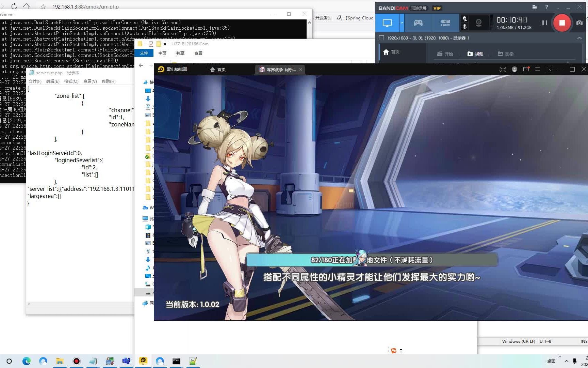The width and height of the screenshot is (588, 368).
Task: Open the emulator 首页 tab
Action: (218, 70)
